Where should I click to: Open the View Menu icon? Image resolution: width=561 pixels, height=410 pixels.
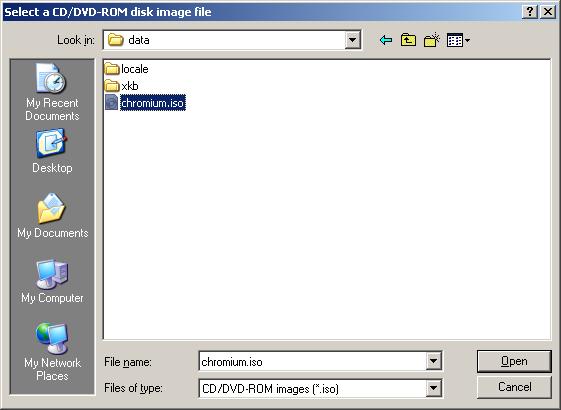tap(458, 40)
